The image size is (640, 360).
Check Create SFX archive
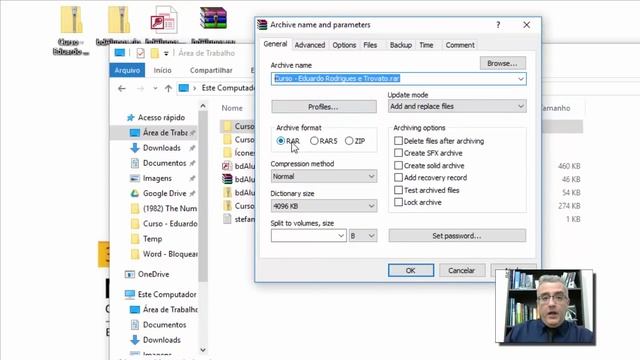(x=398, y=153)
